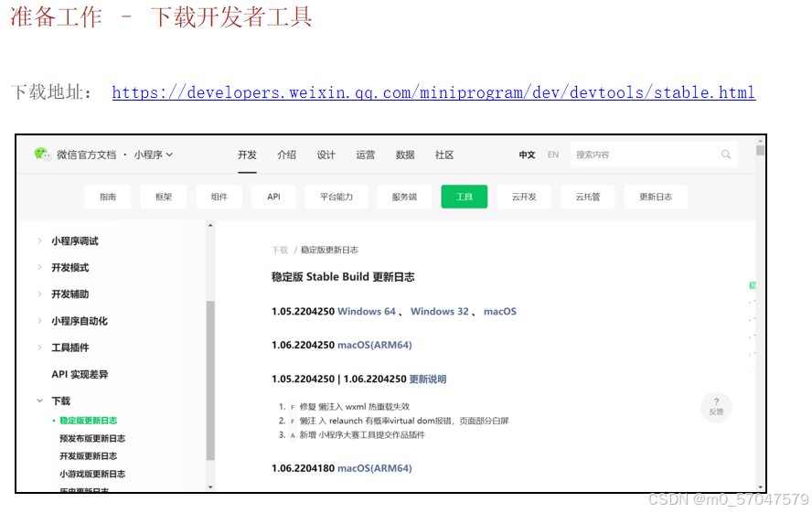Select the 服务端 sub-navigation button
Viewport: 812px width, 513px height.
pos(404,197)
